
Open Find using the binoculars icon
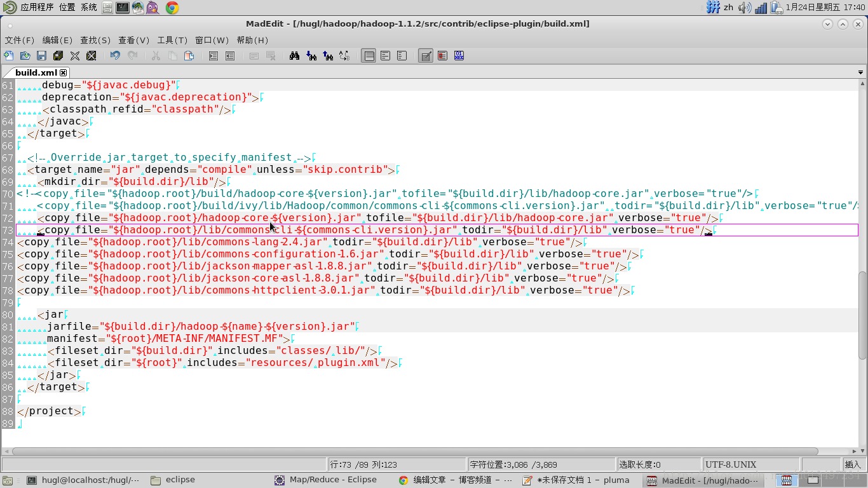[x=294, y=55]
